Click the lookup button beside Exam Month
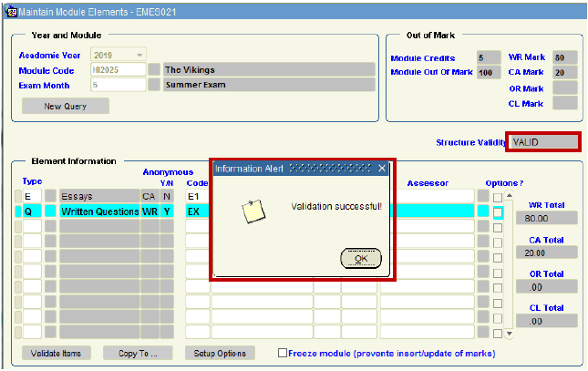 click(154, 85)
